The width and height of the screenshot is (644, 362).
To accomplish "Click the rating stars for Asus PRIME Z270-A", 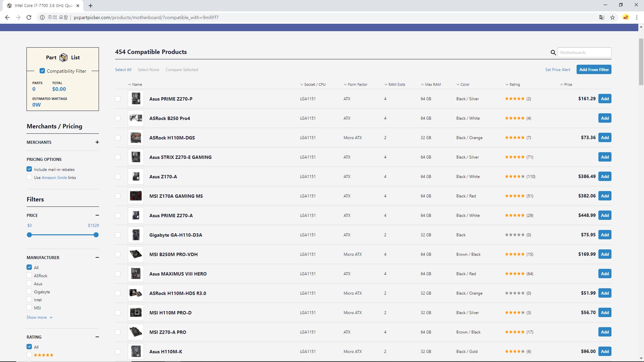I will click(x=515, y=216).
